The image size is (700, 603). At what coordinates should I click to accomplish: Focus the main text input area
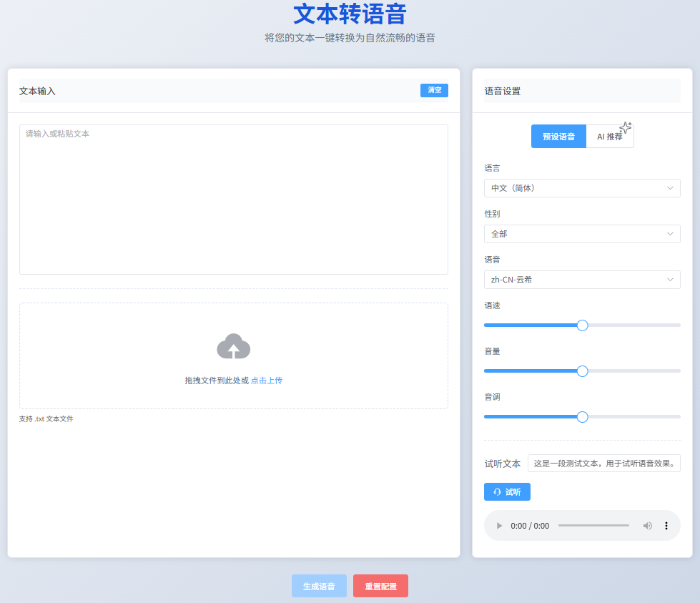(x=233, y=200)
